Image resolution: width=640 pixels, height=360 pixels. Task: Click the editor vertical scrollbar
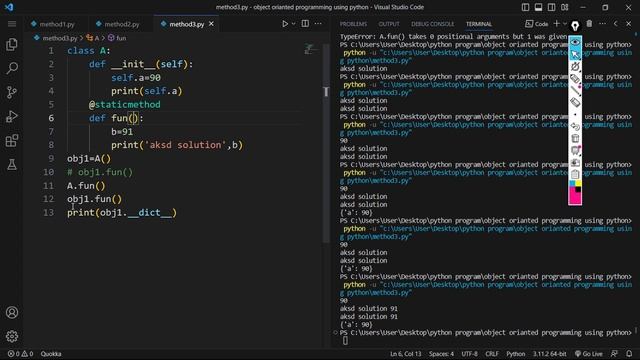(326, 143)
